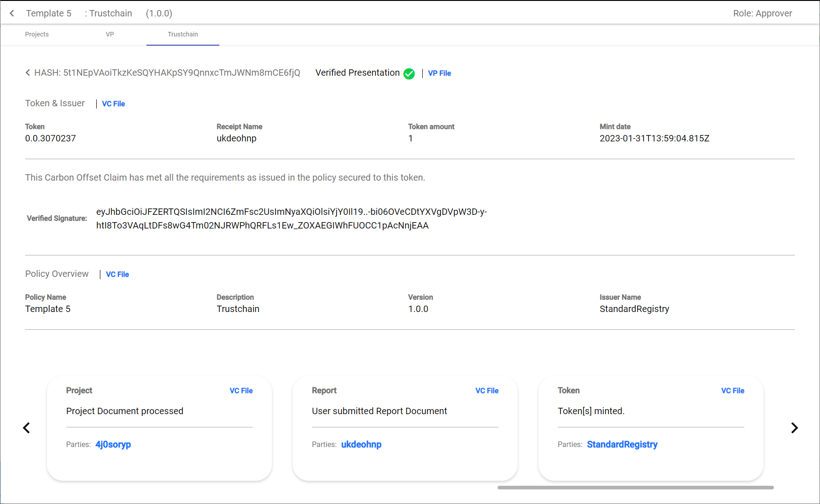Image resolution: width=820 pixels, height=504 pixels.
Task: Click the back chevron next to HASH
Action: pos(28,73)
